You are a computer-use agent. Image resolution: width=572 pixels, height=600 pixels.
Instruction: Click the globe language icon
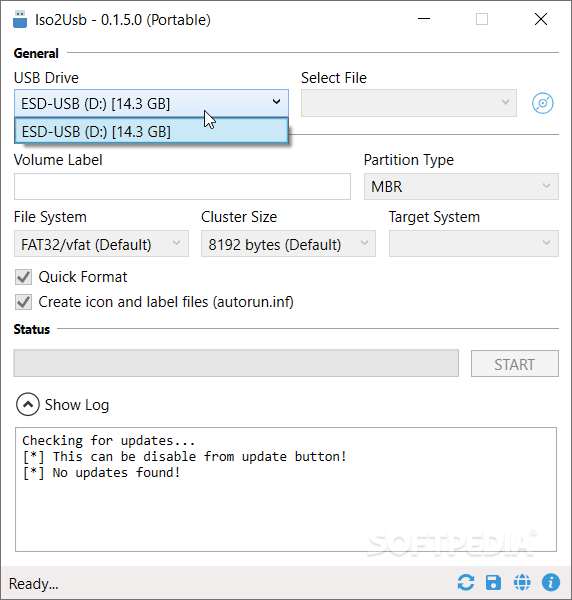522,583
